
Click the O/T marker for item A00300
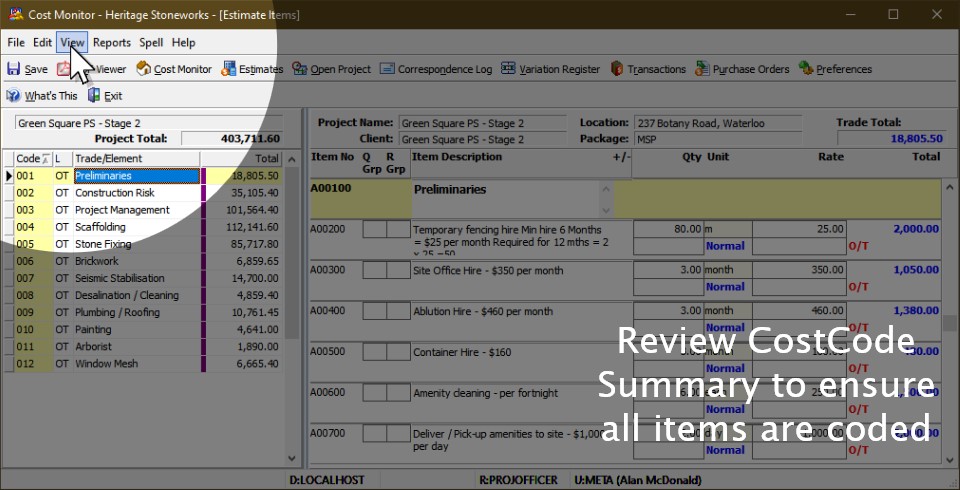[858, 287]
